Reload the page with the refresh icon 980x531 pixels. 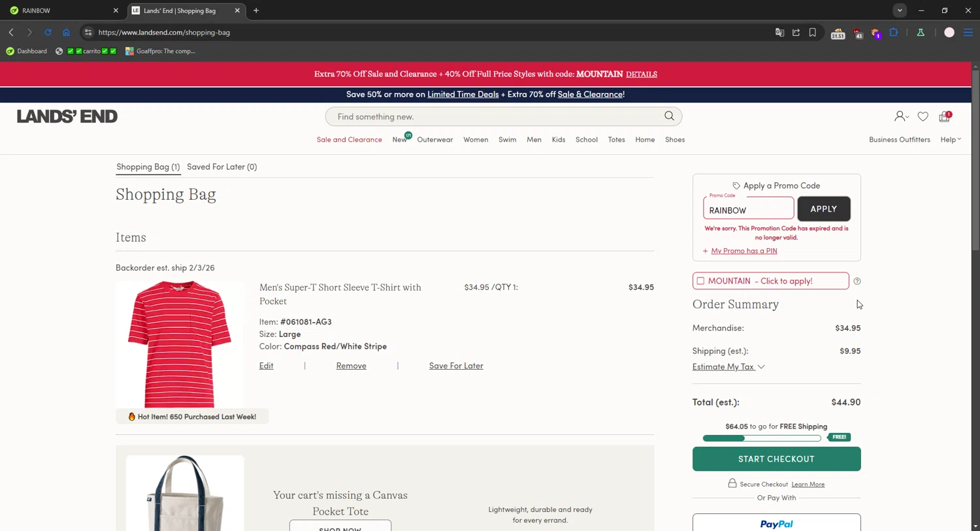(48, 32)
